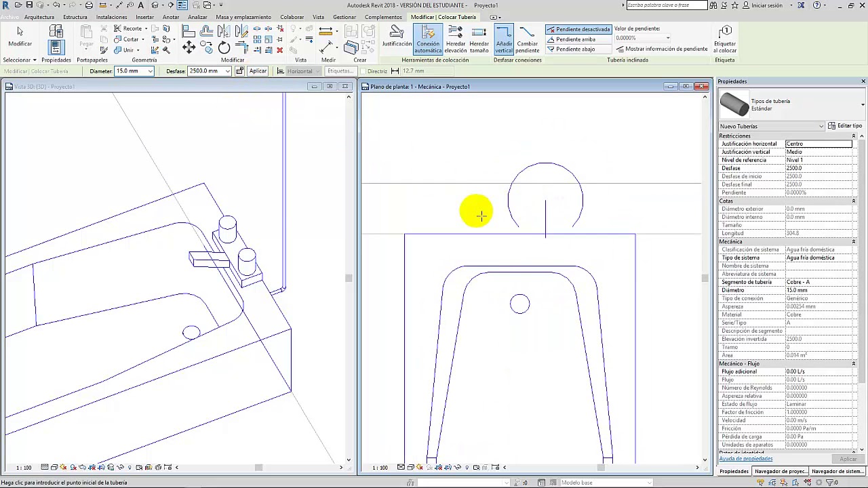Click the Offset tool icon

click(x=207, y=30)
